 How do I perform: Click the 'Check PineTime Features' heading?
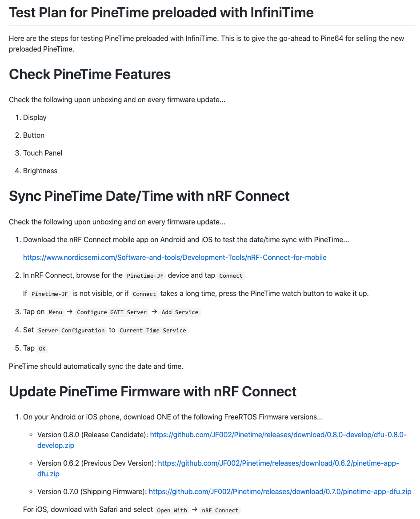90,74
